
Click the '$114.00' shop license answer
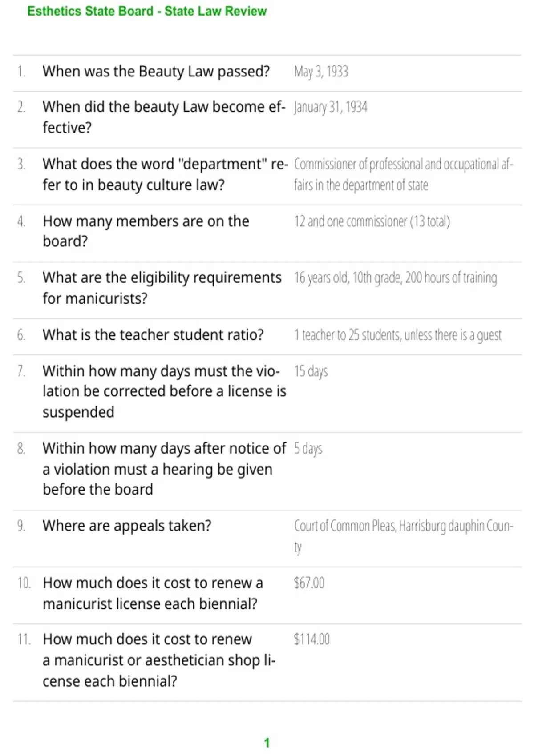pos(311,639)
